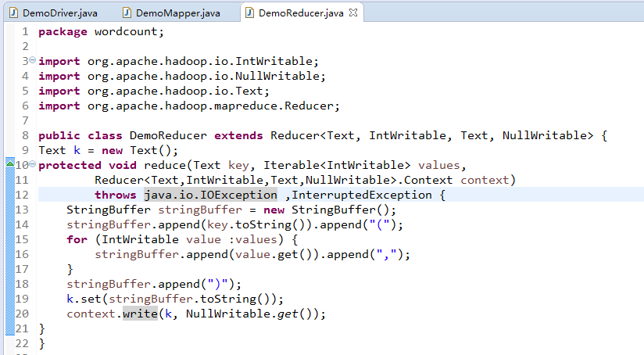Click the 'values' parameter on line 10
The height and width of the screenshot is (355, 644).
point(439,165)
